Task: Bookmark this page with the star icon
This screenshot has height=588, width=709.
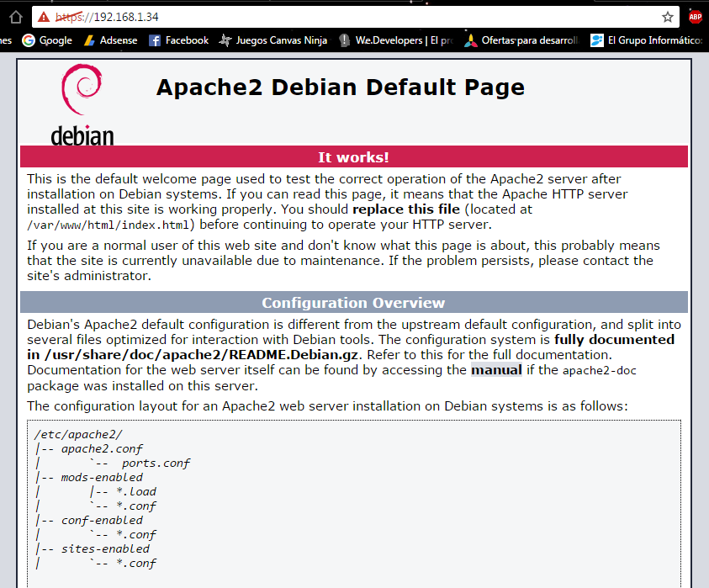Action: tap(668, 17)
